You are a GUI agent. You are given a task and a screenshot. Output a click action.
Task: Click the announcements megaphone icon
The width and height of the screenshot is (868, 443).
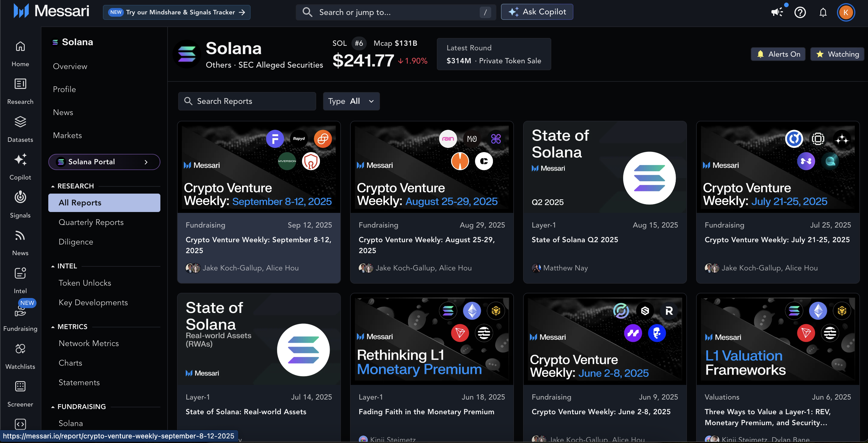[x=777, y=12]
